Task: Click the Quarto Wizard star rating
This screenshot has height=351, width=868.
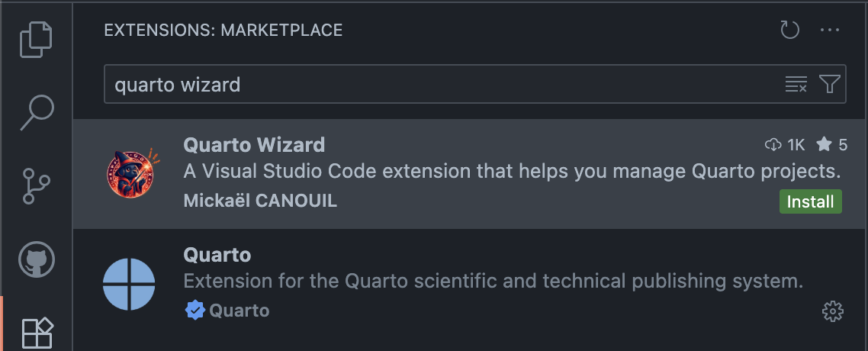Action: [832, 144]
